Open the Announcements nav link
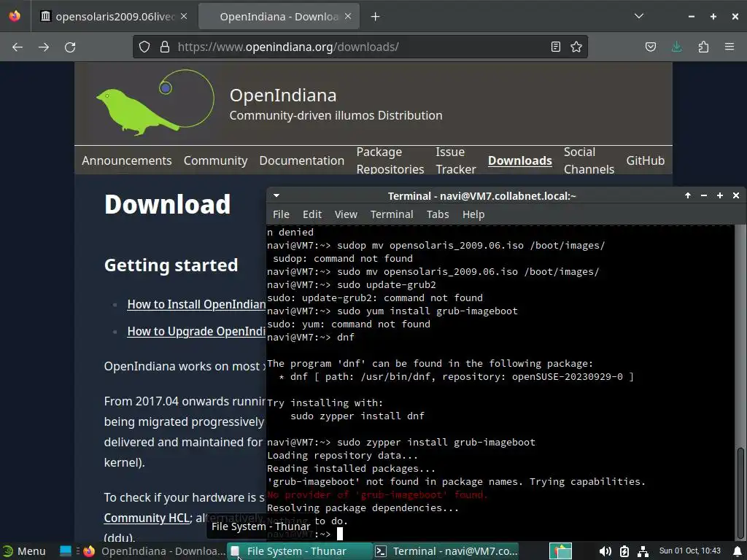Image resolution: width=747 pixels, height=560 pixels. pos(127,160)
